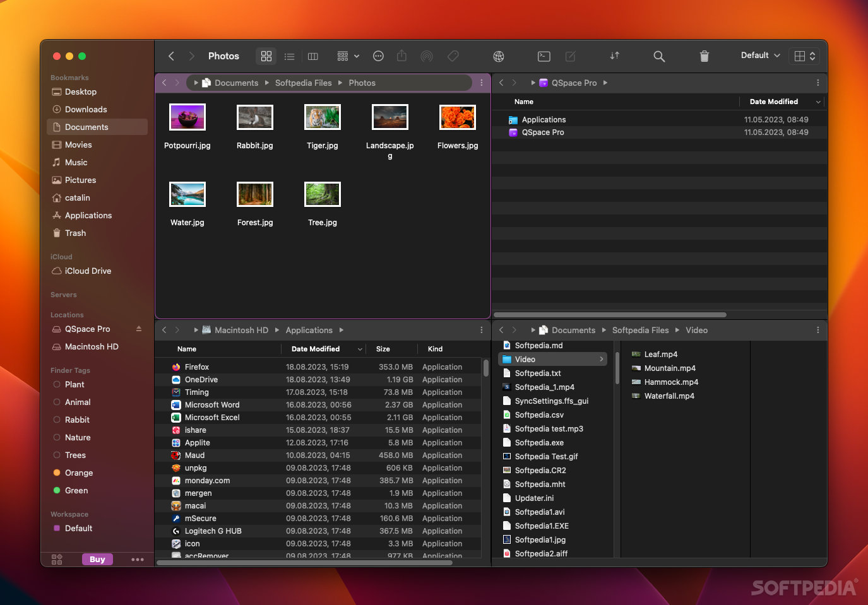Switch to list view in toolbar

coord(290,56)
